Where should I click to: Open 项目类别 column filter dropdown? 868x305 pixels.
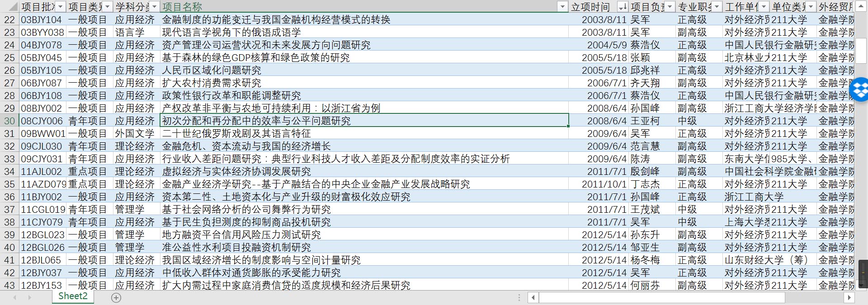coord(107,6)
